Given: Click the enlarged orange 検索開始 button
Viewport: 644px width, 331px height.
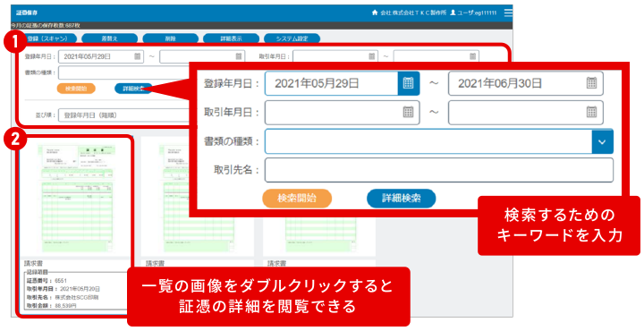Looking at the screenshot, I should click(297, 199).
